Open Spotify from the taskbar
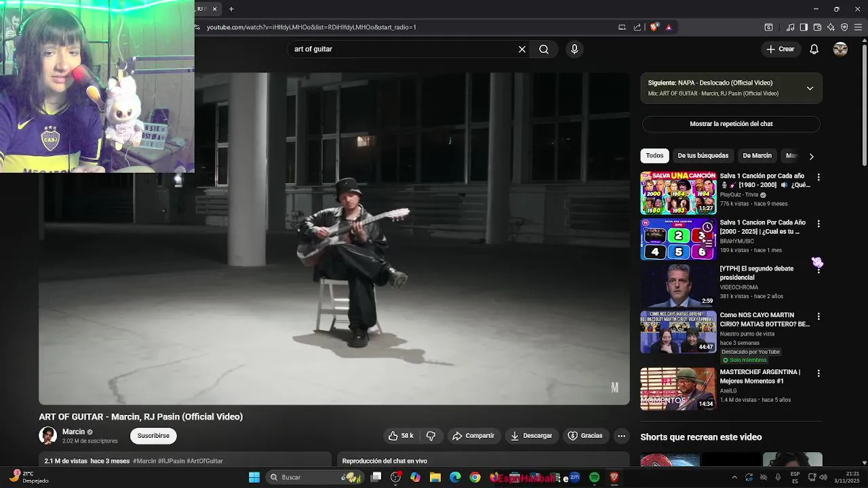The height and width of the screenshot is (488, 868). pyautogui.click(x=595, y=477)
